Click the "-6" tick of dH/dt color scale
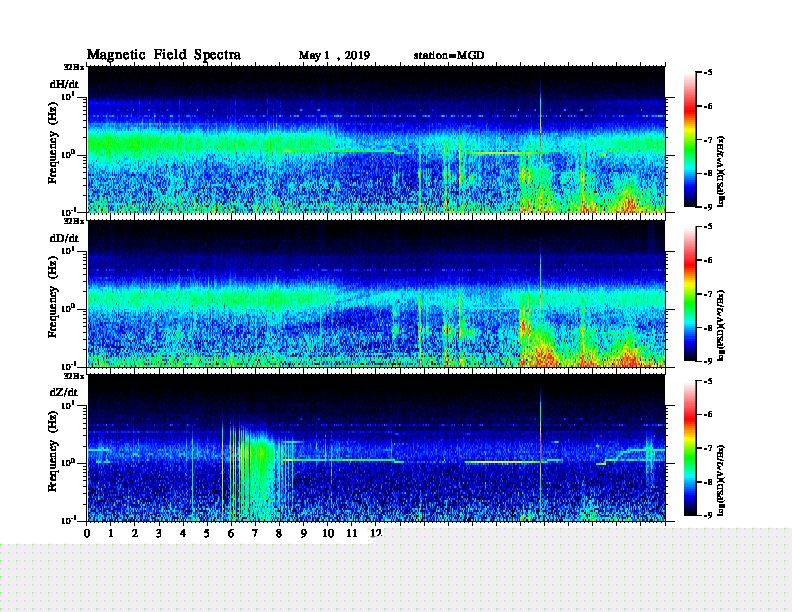This screenshot has height=612, width=792. click(708, 106)
